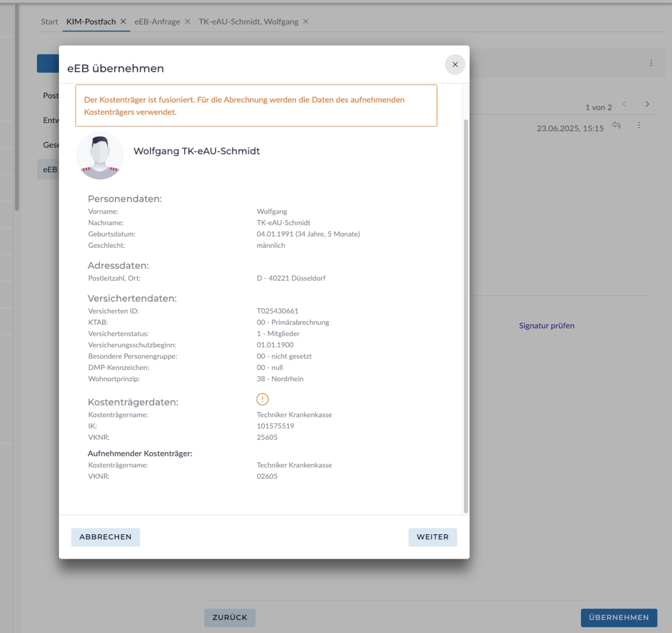Go to the previous message chevron
Image resolution: width=672 pixels, height=633 pixels.
[624, 104]
